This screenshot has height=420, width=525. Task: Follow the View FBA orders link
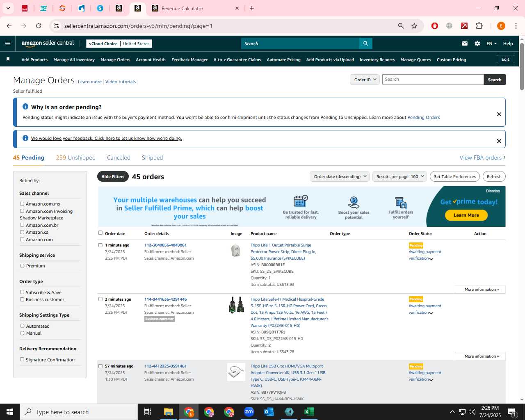click(482, 157)
